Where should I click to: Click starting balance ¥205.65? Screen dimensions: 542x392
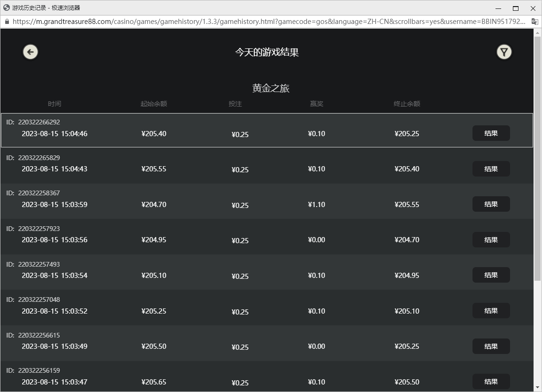pyautogui.click(x=154, y=382)
